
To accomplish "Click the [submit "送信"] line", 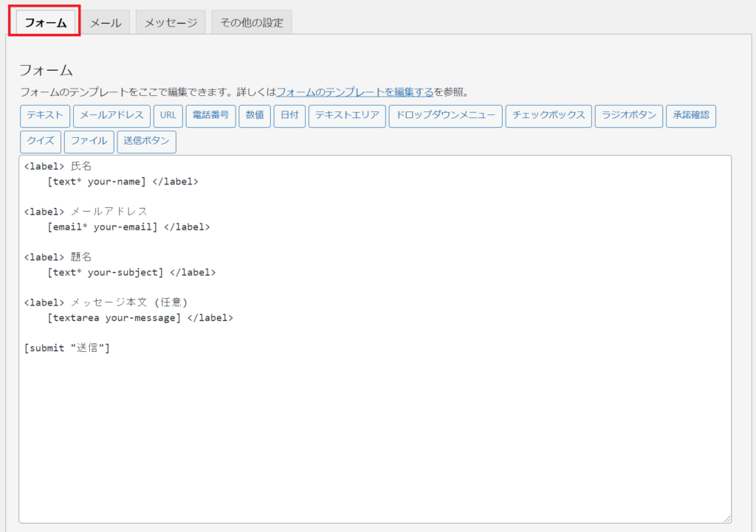I will [67, 348].
